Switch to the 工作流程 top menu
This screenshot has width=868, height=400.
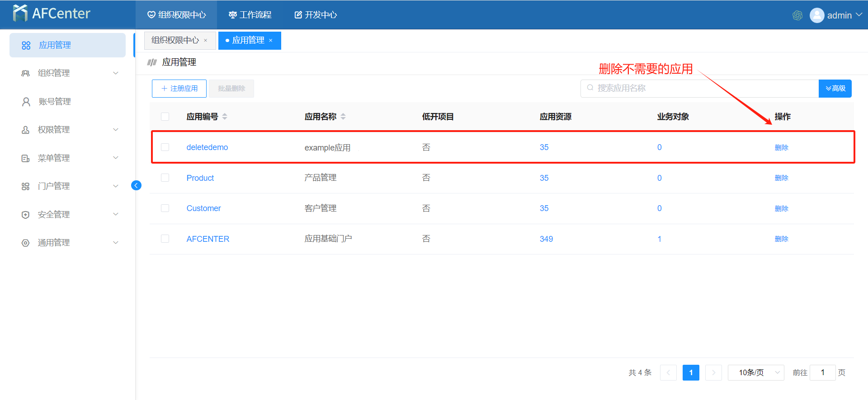click(x=250, y=15)
